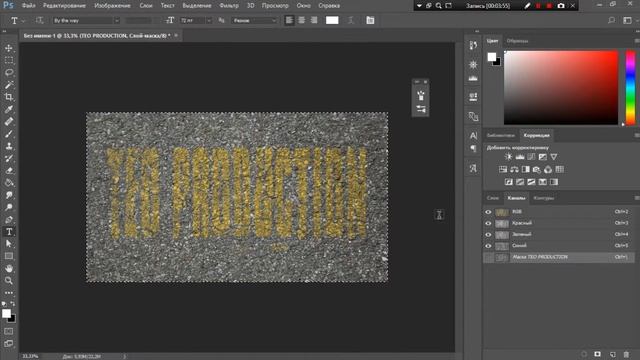Toggle Quick Mask mode in toolbox
This screenshot has width=640, height=360.
click(x=9, y=331)
